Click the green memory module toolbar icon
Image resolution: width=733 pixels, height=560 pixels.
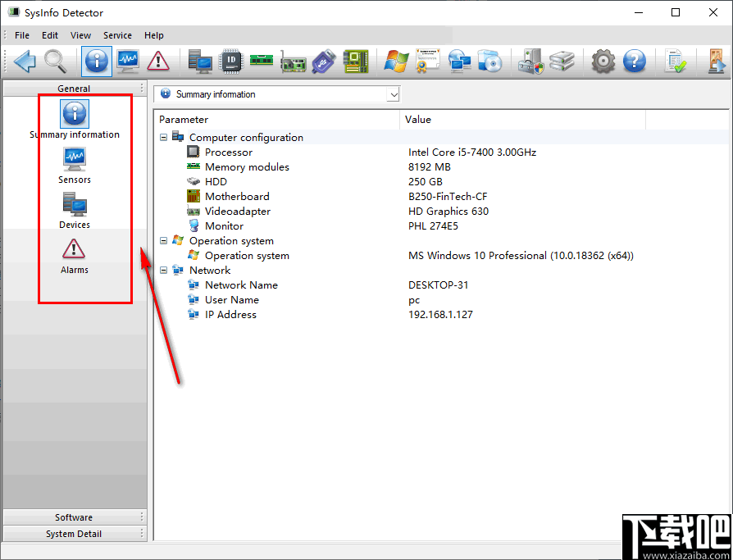(262, 60)
